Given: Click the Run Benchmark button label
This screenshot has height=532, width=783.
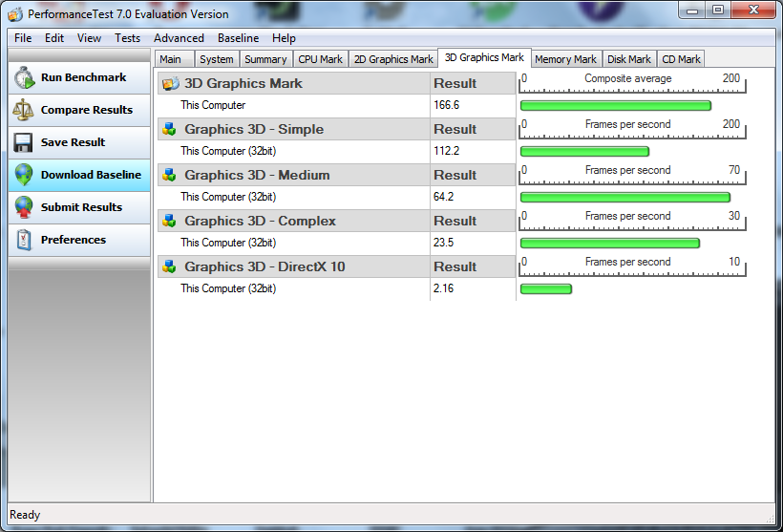Looking at the screenshot, I should (83, 77).
